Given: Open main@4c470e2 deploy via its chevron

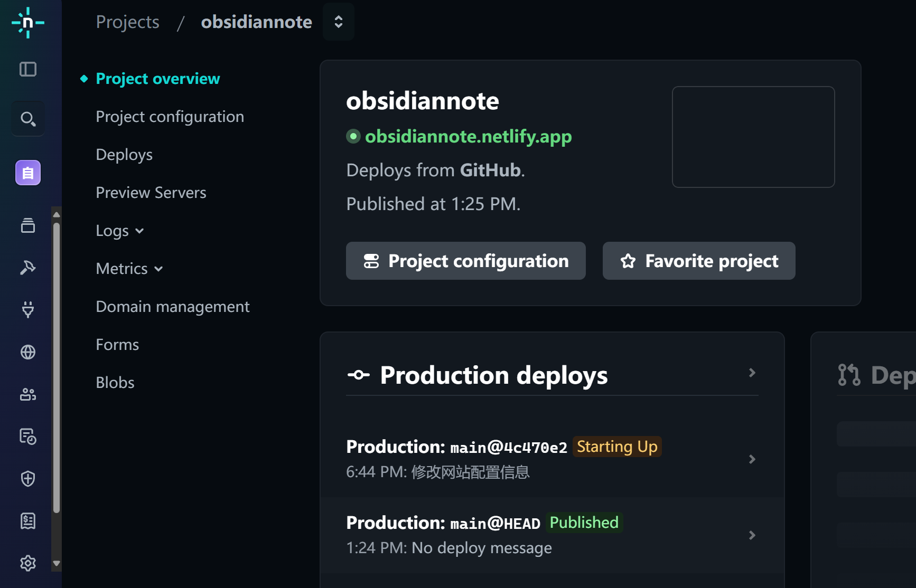Looking at the screenshot, I should (752, 459).
